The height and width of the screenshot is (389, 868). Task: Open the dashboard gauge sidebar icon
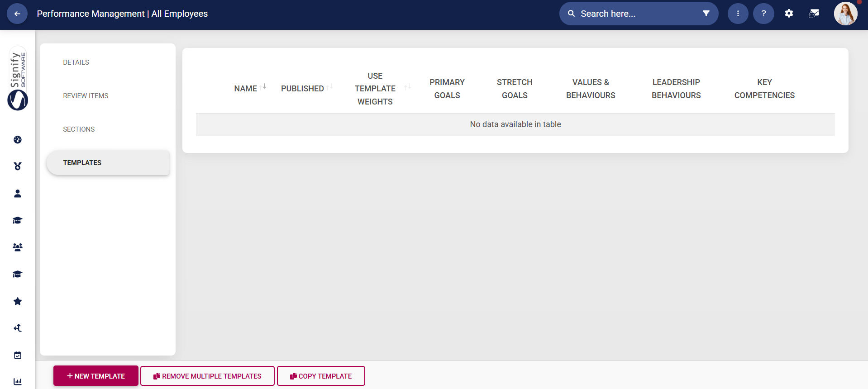[18, 140]
